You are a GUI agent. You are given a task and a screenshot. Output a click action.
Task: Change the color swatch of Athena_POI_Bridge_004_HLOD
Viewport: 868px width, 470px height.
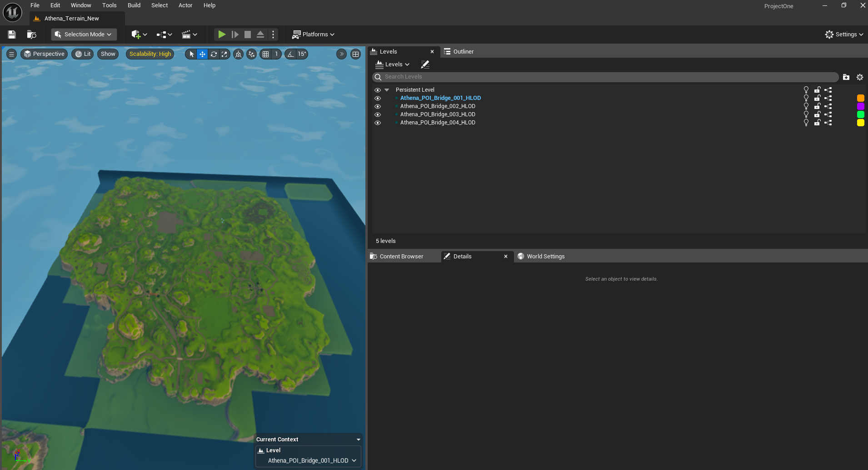[x=861, y=123]
